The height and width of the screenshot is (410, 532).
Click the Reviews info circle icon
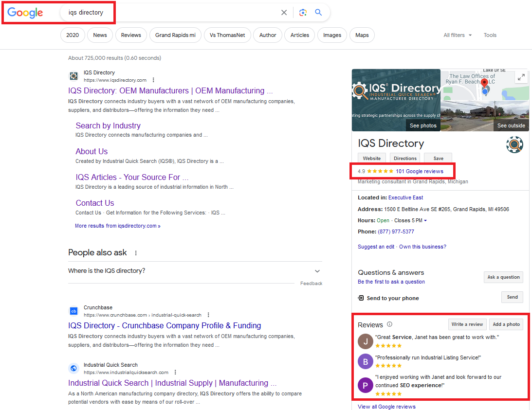[389, 324]
